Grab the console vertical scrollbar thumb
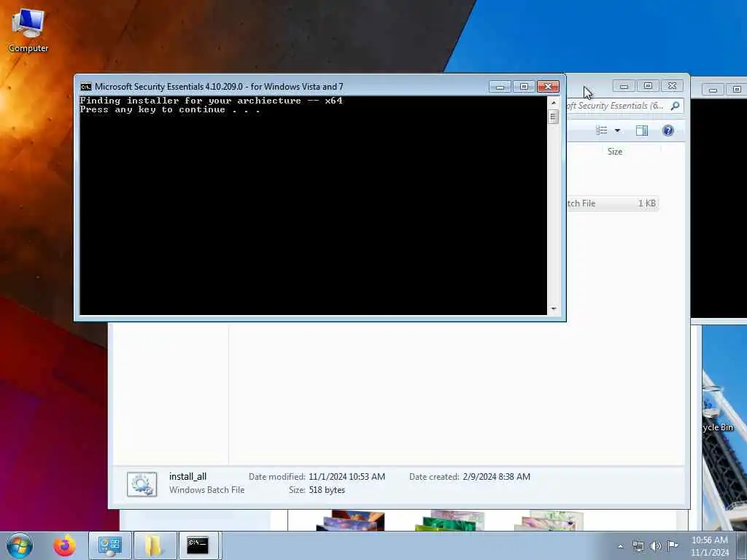Image resolution: width=747 pixels, height=560 pixels. [x=554, y=117]
